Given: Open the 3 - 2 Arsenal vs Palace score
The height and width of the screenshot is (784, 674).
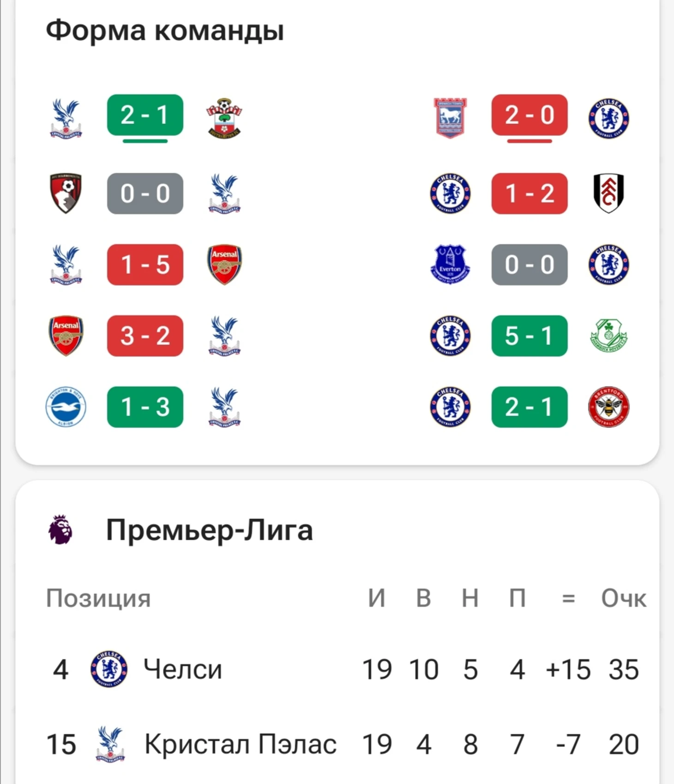Looking at the screenshot, I should pos(145,336).
